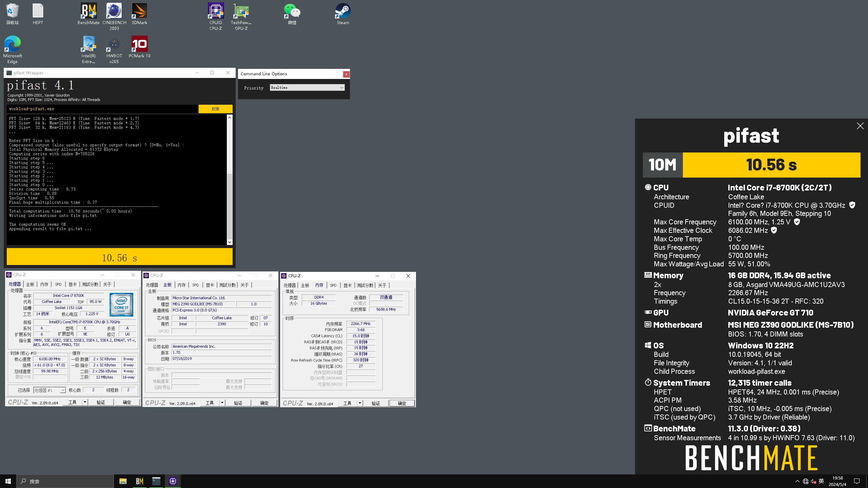Image resolution: width=868 pixels, height=488 pixels.
Task: Open the notification center icon
Action: [857, 481]
